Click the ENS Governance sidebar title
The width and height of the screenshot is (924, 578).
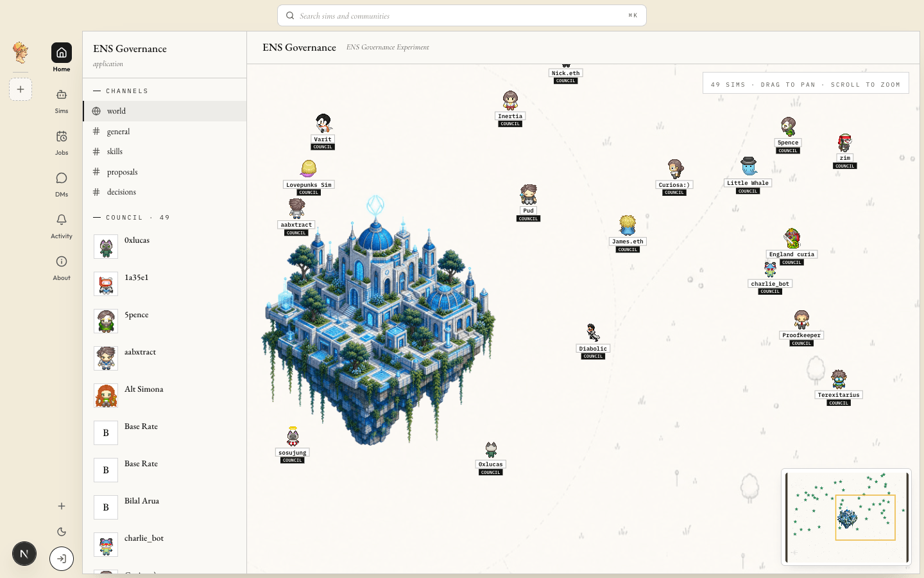click(130, 49)
